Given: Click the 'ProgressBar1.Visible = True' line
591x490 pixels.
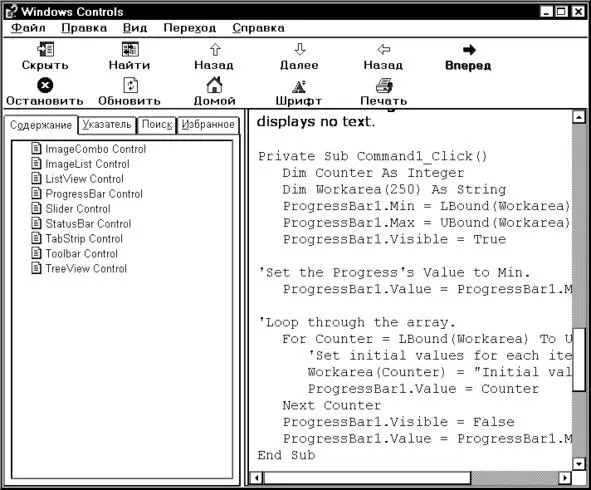Looking at the screenshot, I should point(394,239).
